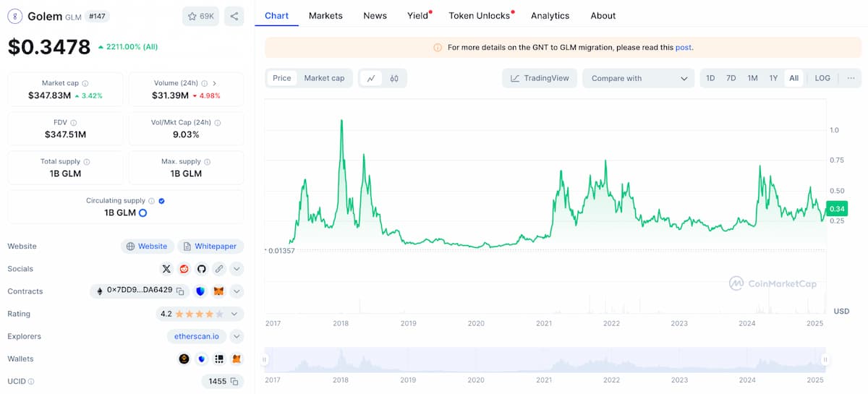This screenshot has height=394, width=868.
Task: Click the share icon button
Action: pos(234,16)
